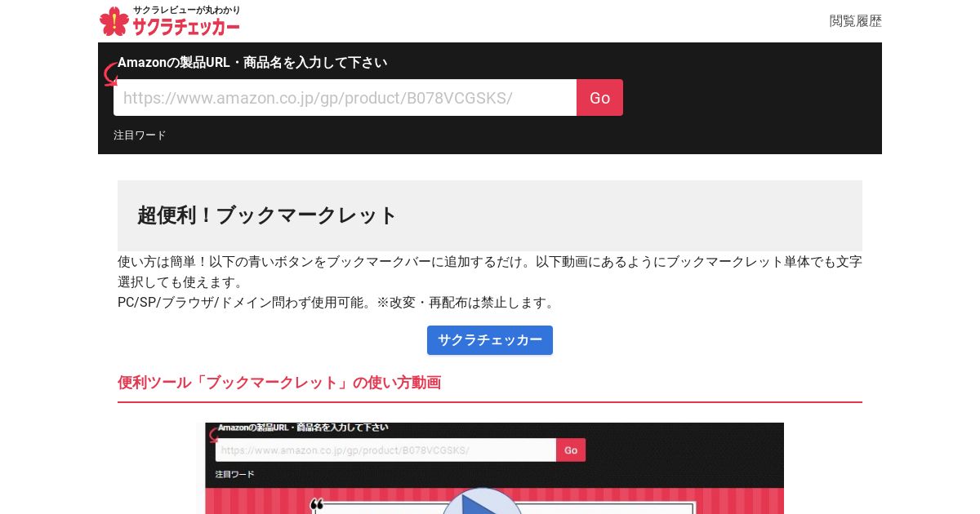
Task: Click the heading 超便利！ブックマークレット
Action: 267,215
